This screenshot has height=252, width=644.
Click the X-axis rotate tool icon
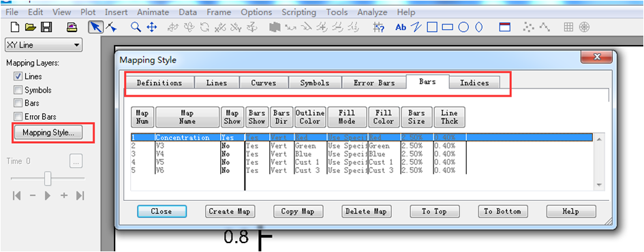[221, 27]
